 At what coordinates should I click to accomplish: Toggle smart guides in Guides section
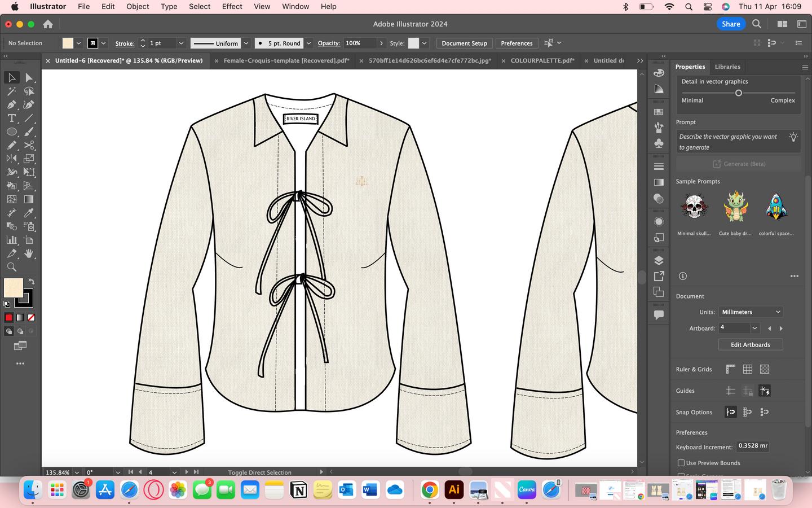[x=765, y=391]
